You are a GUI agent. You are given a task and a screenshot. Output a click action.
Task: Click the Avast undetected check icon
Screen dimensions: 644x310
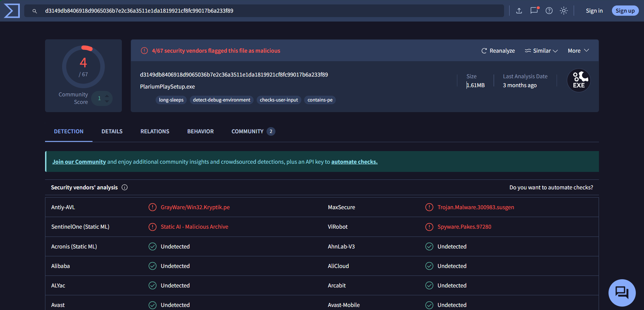pos(153,305)
